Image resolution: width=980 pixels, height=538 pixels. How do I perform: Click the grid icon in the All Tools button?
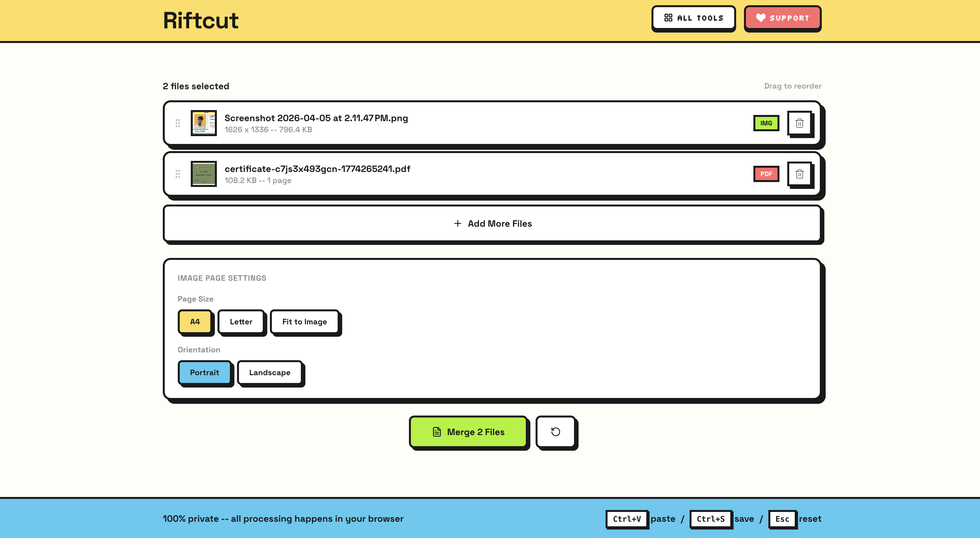click(668, 18)
